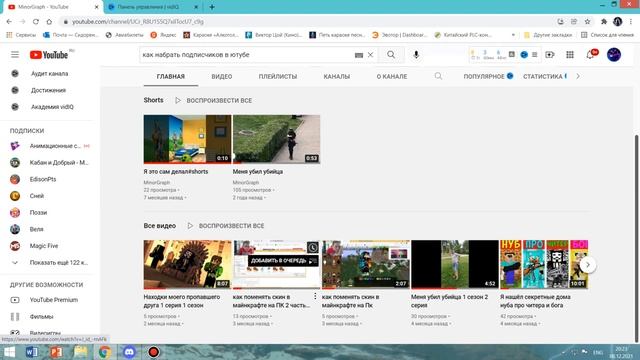Clear the search query text
Image resolution: width=640 pixels, height=360 pixels.
click(x=370, y=55)
